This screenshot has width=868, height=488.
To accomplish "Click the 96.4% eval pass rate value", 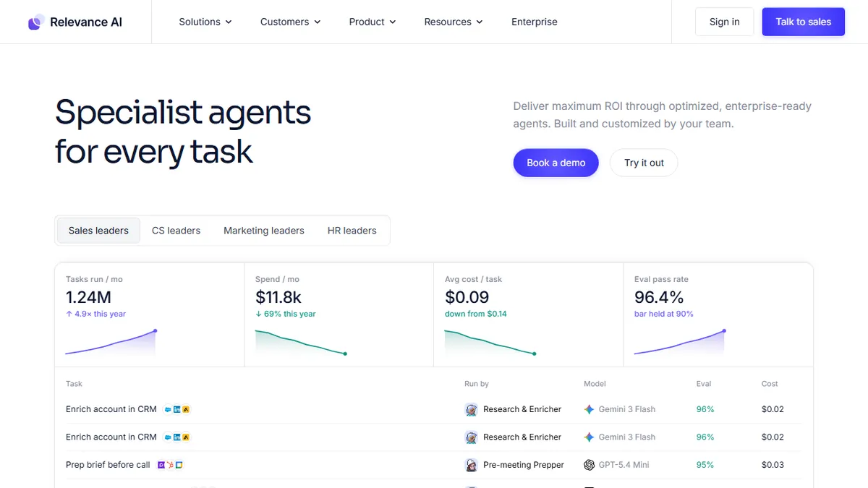I will tap(659, 297).
